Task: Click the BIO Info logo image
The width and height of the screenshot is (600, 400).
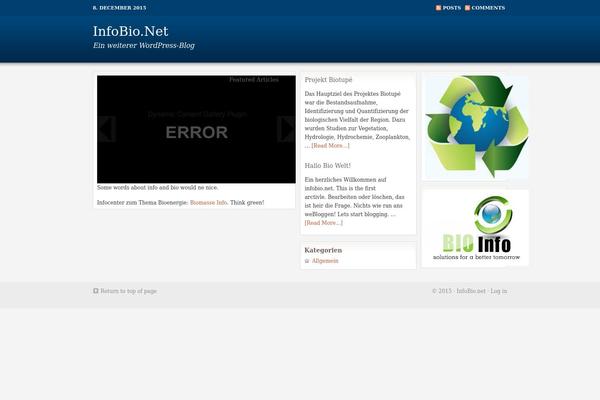Action: coord(476,229)
